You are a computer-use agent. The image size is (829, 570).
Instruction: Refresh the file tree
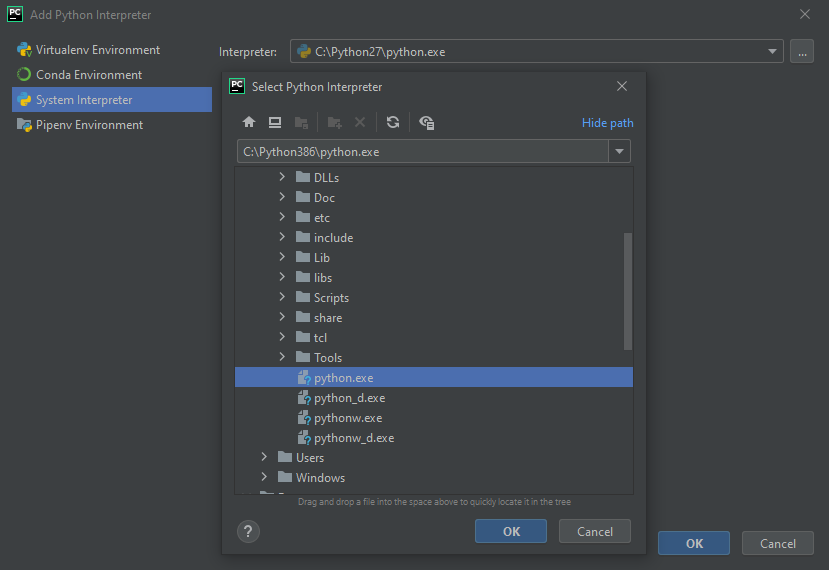(x=393, y=123)
